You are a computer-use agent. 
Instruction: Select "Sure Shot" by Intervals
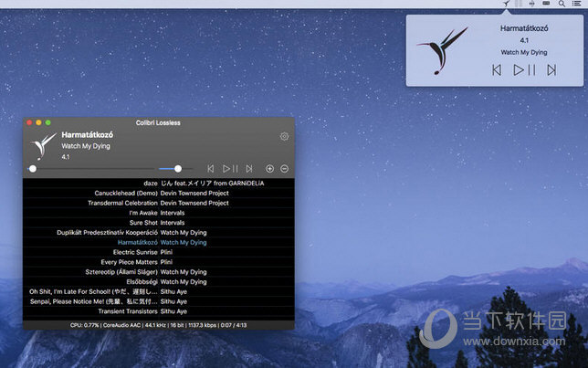(x=159, y=223)
